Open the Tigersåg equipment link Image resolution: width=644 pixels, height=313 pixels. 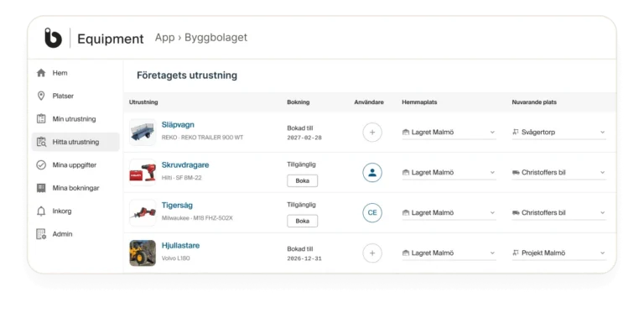(177, 206)
